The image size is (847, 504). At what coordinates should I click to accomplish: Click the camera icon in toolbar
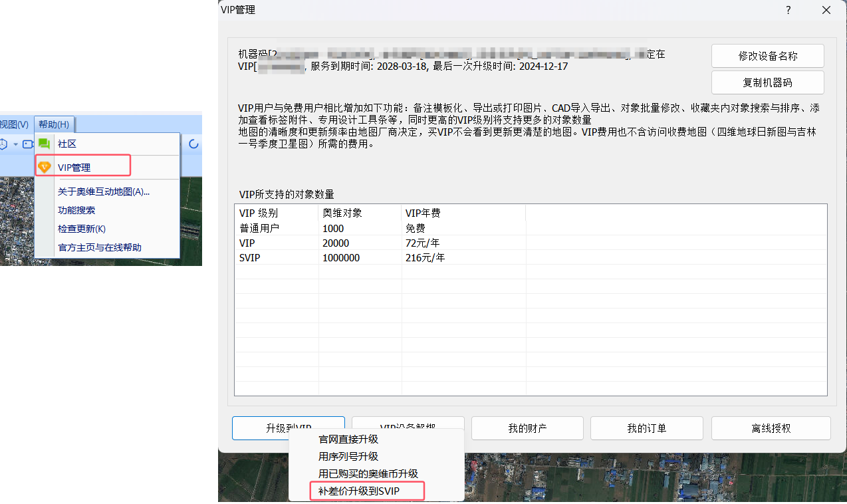coord(28,144)
